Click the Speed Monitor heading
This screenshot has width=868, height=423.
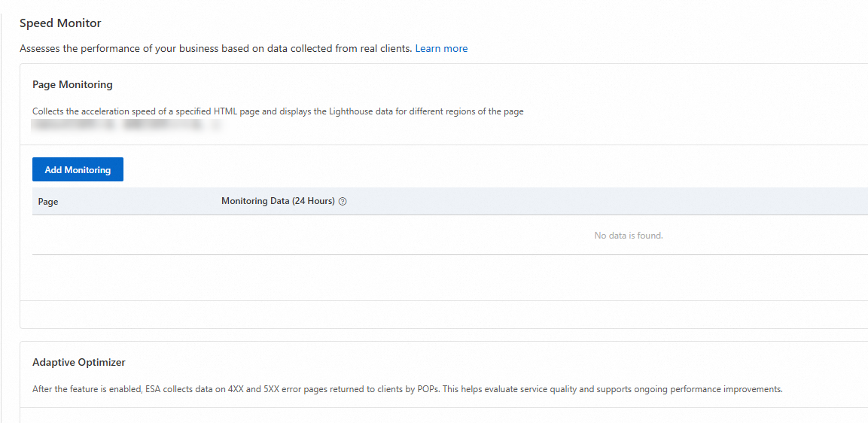point(60,23)
